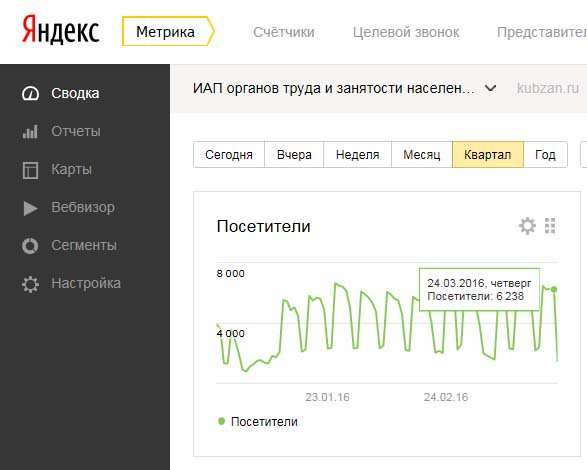Open the kubzan.ru site link

548,88
